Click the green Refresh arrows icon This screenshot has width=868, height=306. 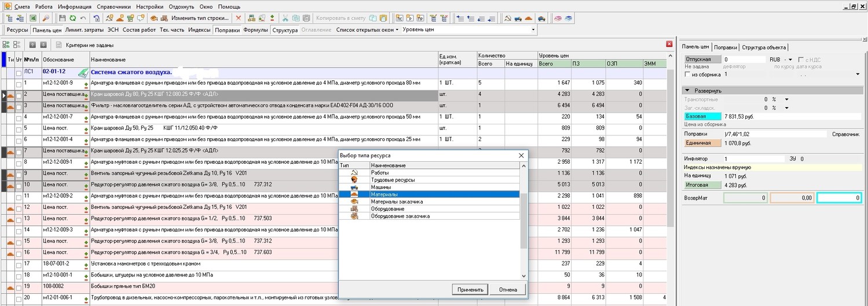73,18
